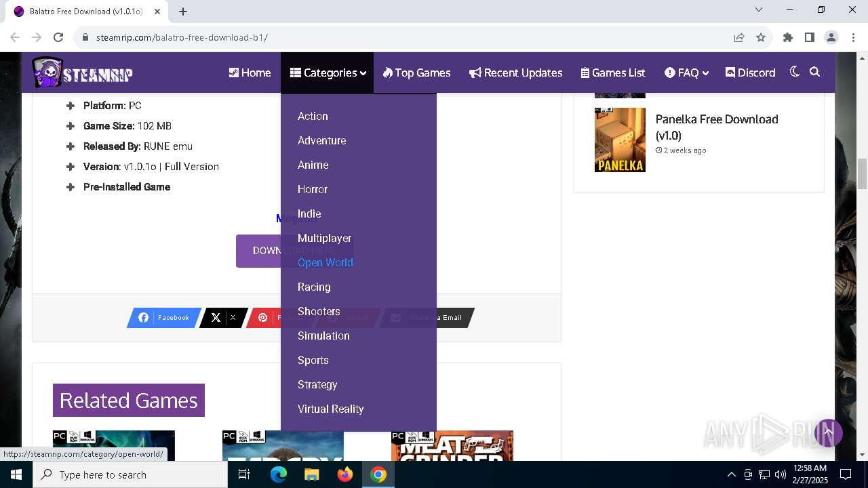Viewport: 868px width, 488px height.
Task: Open Chrome three-dot menu
Action: (x=852, y=37)
